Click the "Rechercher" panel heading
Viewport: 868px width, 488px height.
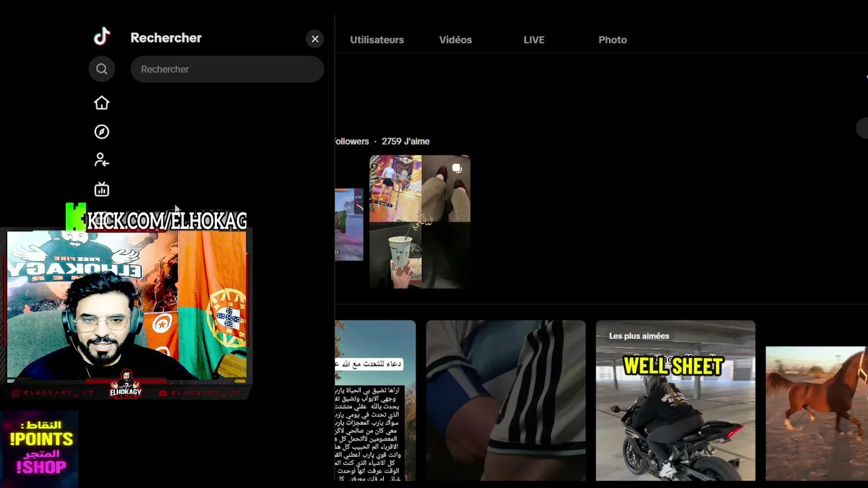point(166,38)
